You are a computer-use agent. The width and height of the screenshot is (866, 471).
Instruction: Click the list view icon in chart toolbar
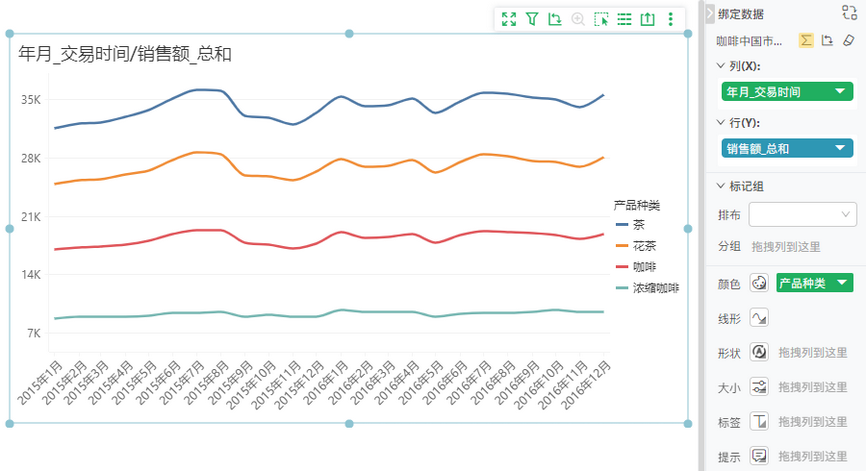[624, 19]
